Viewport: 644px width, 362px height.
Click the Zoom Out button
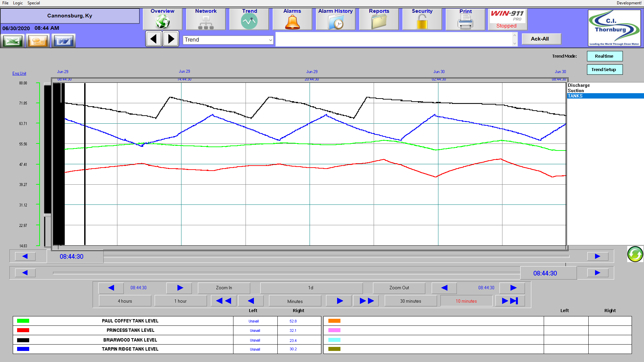point(399,288)
